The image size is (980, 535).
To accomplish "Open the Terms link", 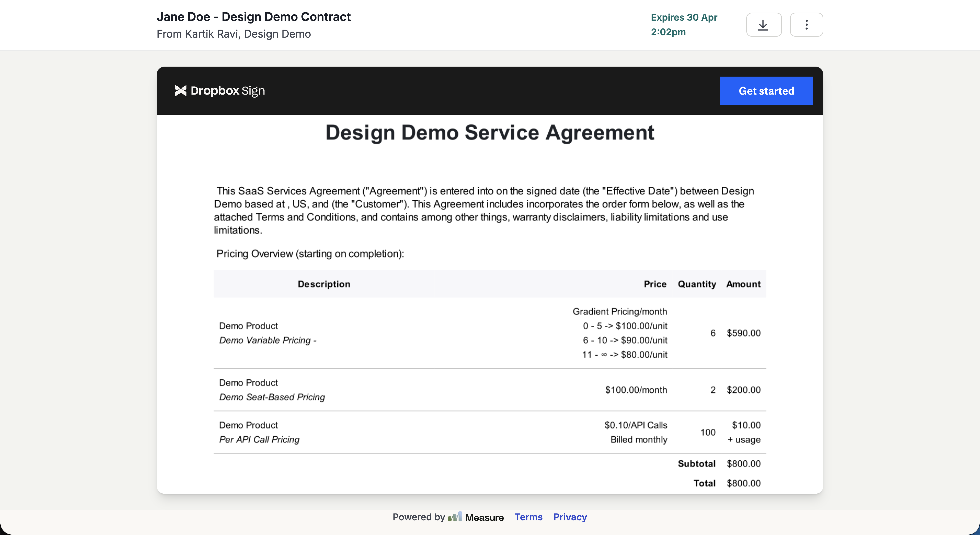I will tap(528, 517).
